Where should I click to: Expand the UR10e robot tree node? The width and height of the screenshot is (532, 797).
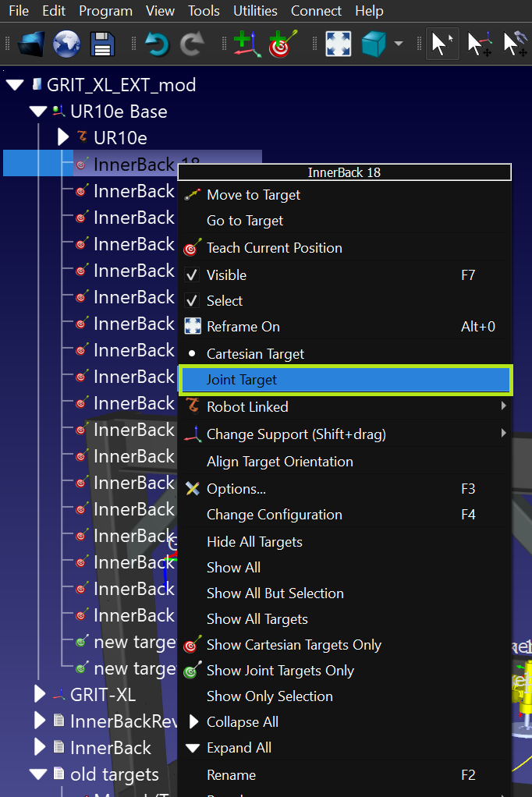(x=64, y=138)
